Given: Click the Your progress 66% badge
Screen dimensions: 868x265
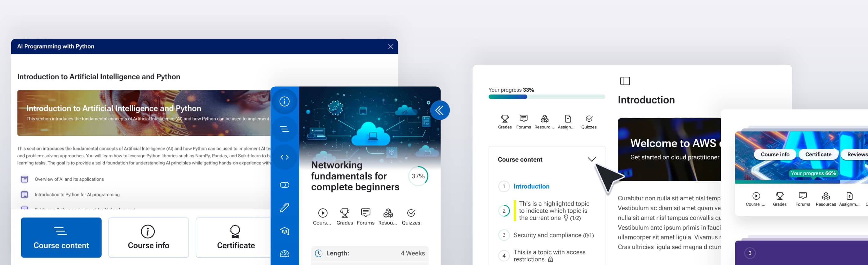Looking at the screenshot, I should (x=813, y=173).
